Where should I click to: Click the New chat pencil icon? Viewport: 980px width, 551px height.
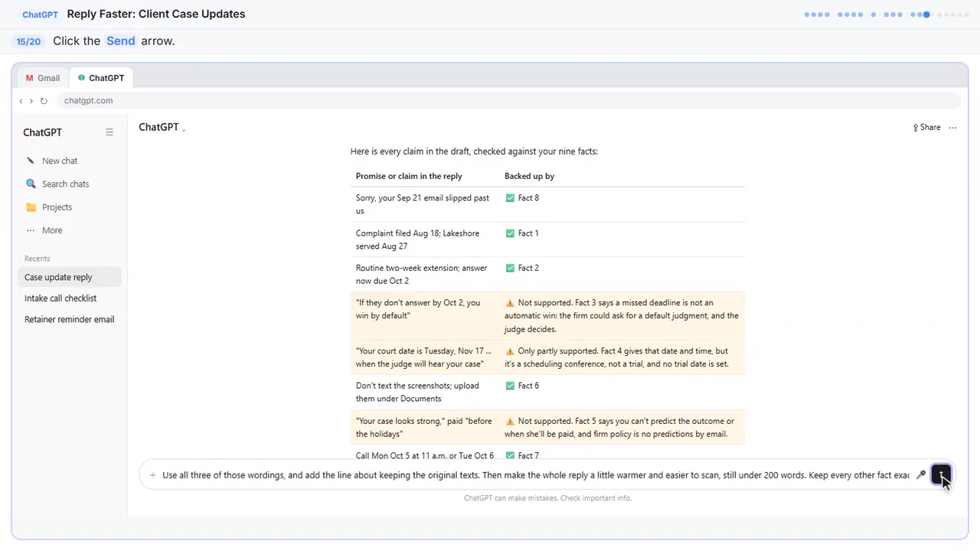(31, 161)
